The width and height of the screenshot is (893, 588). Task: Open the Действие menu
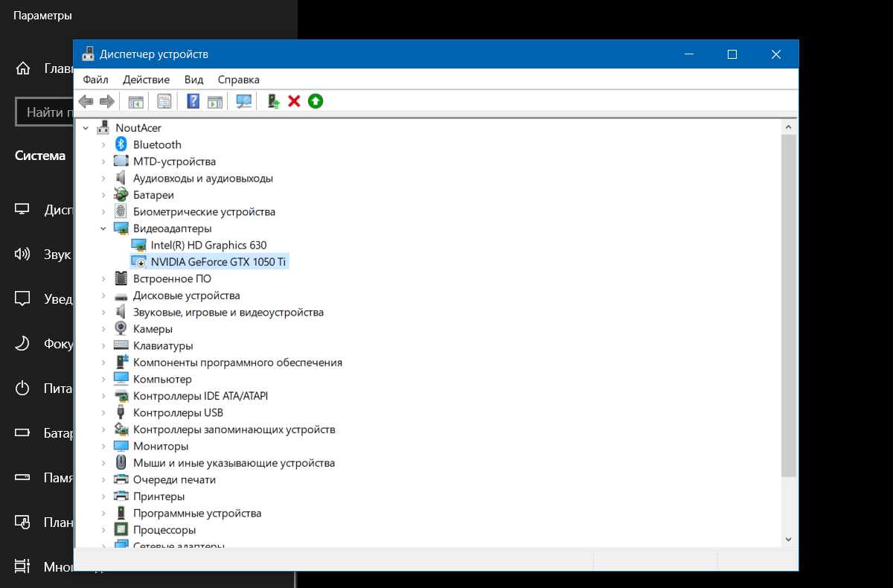pyautogui.click(x=147, y=80)
